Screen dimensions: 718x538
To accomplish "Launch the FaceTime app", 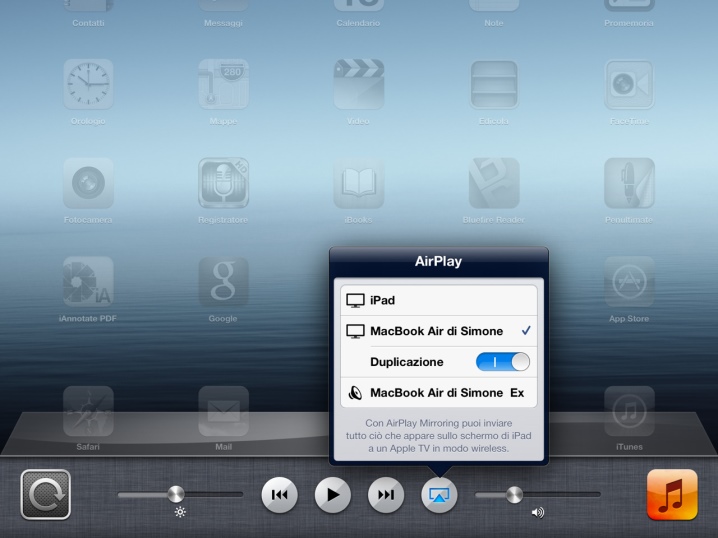I will click(629, 84).
